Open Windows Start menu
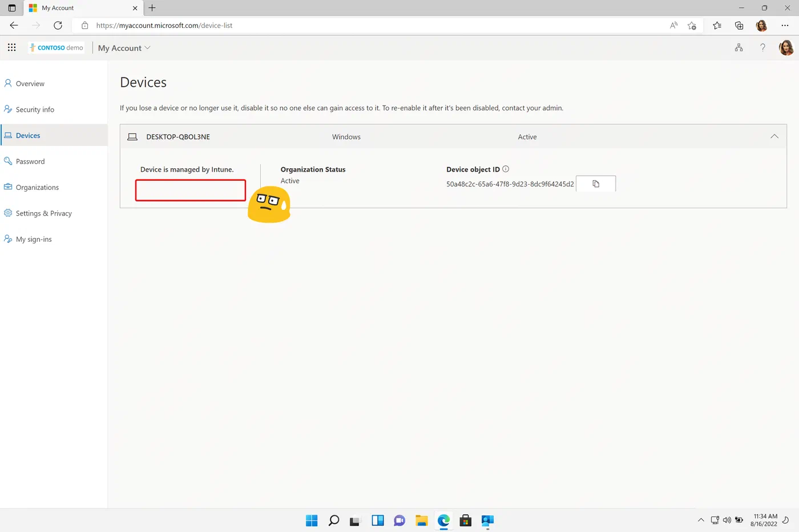This screenshot has height=532, width=799. (x=312, y=520)
